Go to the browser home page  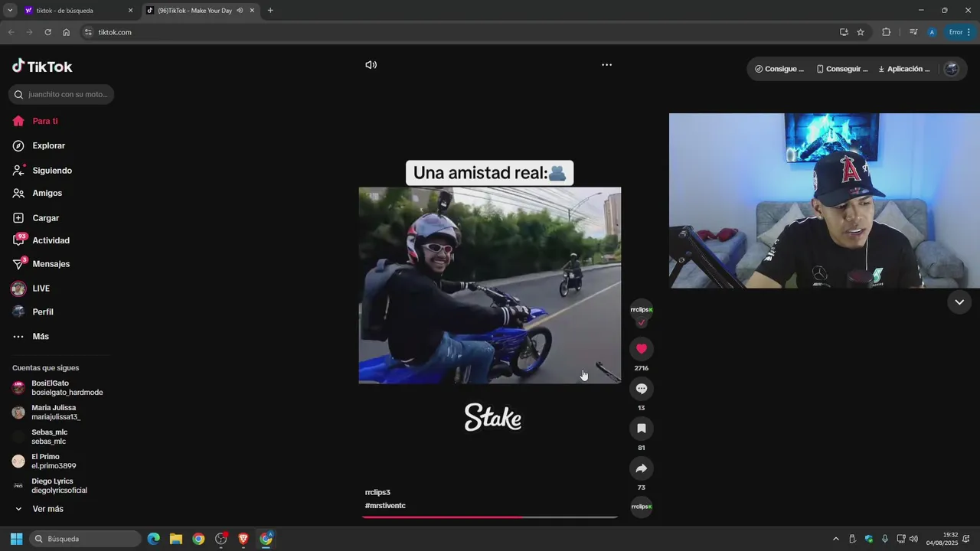click(x=67, y=32)
